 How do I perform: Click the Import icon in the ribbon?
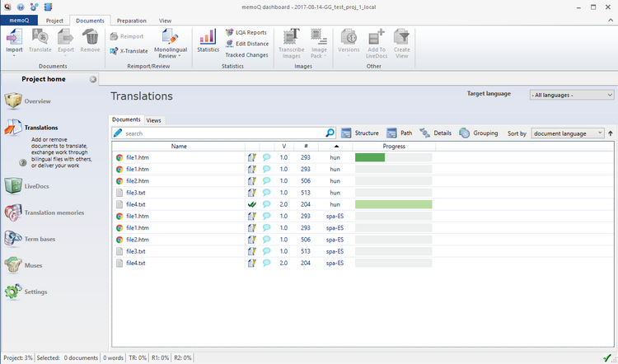(x=14, y=38)
